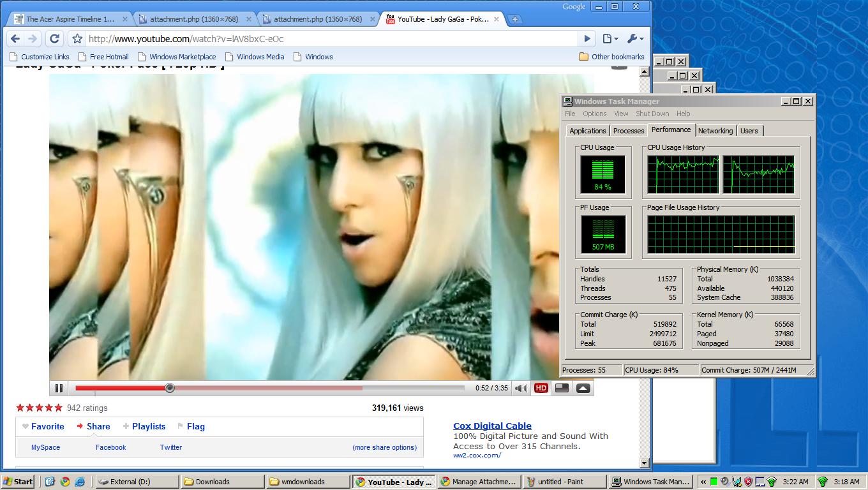Switch to the Processes tab in Task Manager
Screen dimensions: 868x490
pyautogui.click(x=629, y=131)
